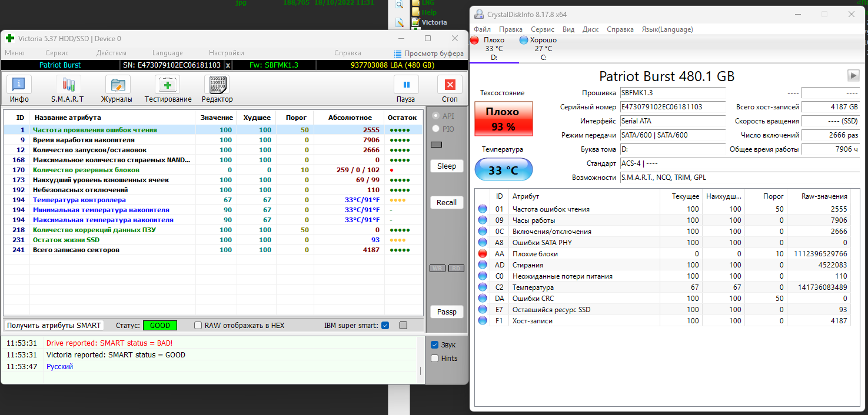Click the WR button in Victoria side panel

[437, 269]
